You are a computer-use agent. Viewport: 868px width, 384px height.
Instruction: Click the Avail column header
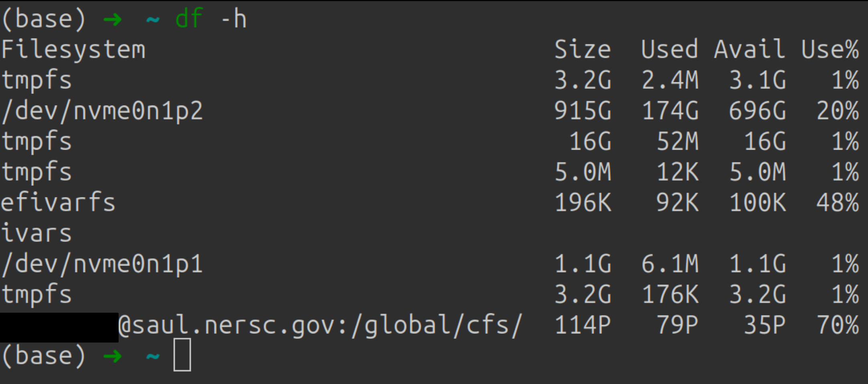point(749,50)
